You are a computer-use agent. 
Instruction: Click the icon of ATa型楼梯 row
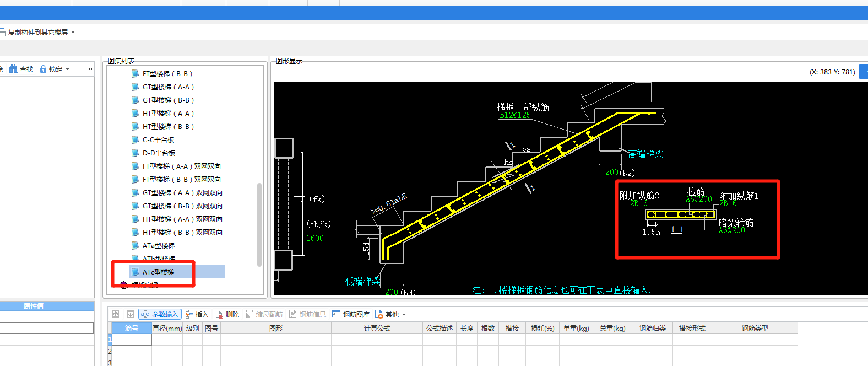(x=135, y=245)
